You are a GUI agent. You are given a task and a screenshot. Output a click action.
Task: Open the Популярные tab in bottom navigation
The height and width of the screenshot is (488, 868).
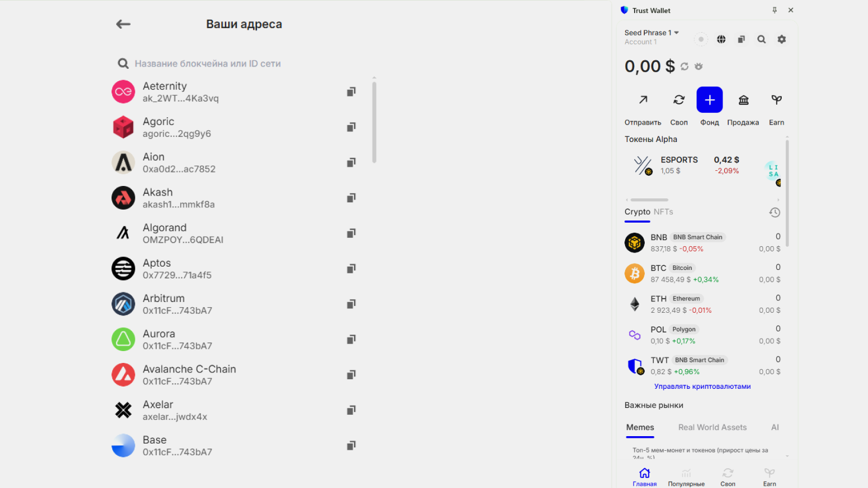[x=686, y=477]
